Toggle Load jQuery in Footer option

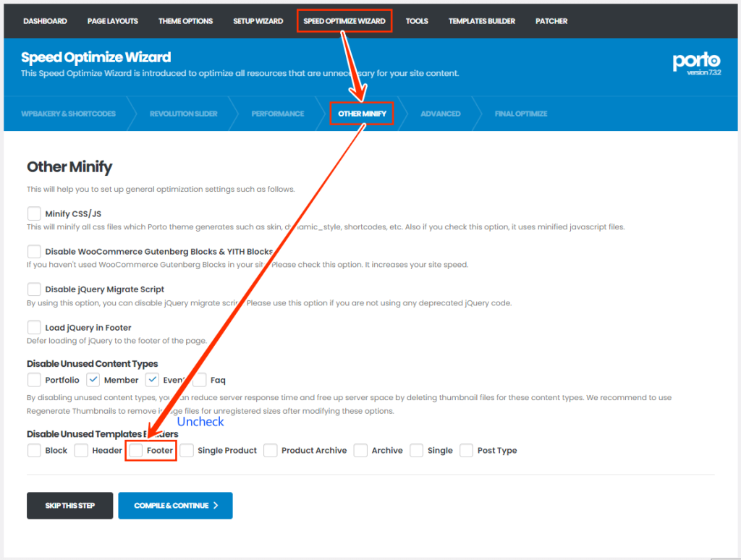tap(34, 328)
